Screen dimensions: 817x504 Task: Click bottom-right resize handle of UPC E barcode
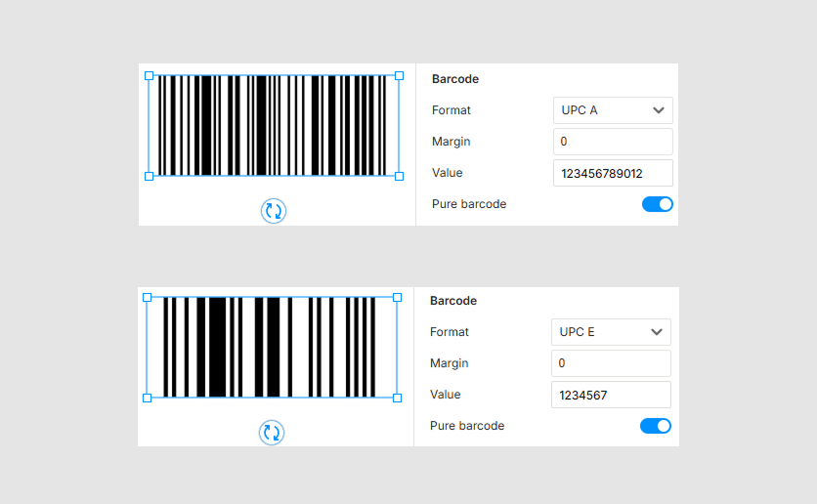tap(397, 399)
